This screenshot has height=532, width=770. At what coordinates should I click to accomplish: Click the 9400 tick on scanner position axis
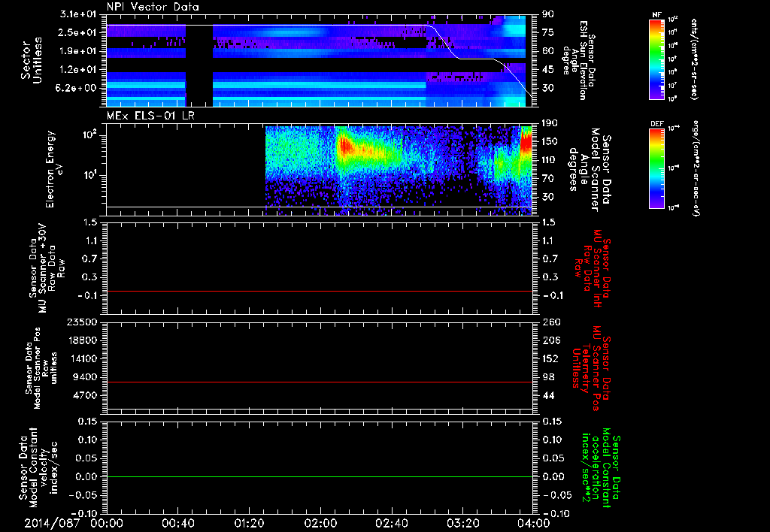[x=86, y=377]
